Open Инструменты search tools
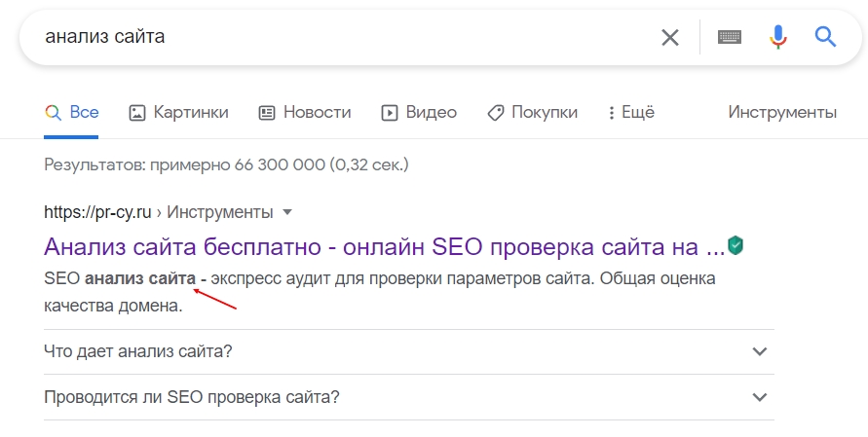The height and width of the screenshot is (437, 868). (x=782, y=112)
